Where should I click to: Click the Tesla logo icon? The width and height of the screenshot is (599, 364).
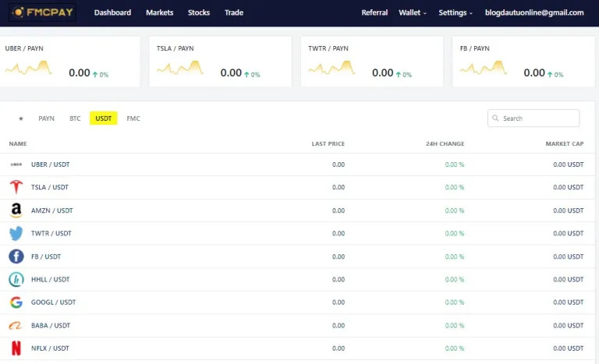[x=16, y=187]
